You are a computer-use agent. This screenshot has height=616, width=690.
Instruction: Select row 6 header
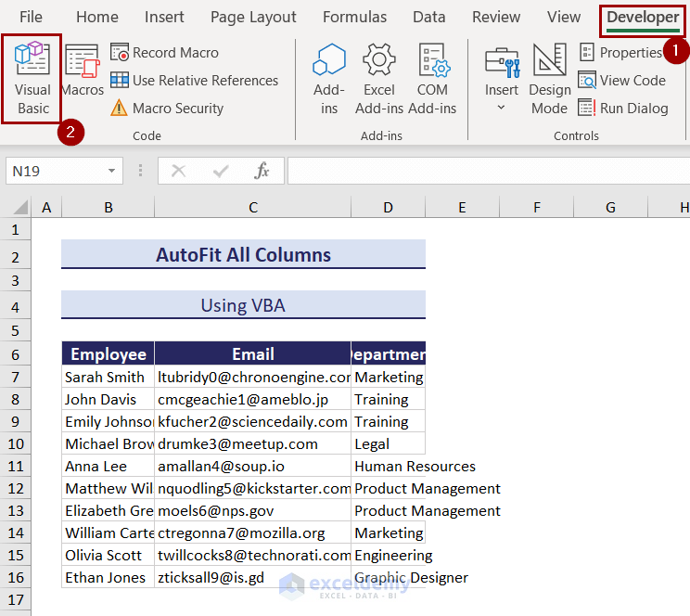coord(16,354)
